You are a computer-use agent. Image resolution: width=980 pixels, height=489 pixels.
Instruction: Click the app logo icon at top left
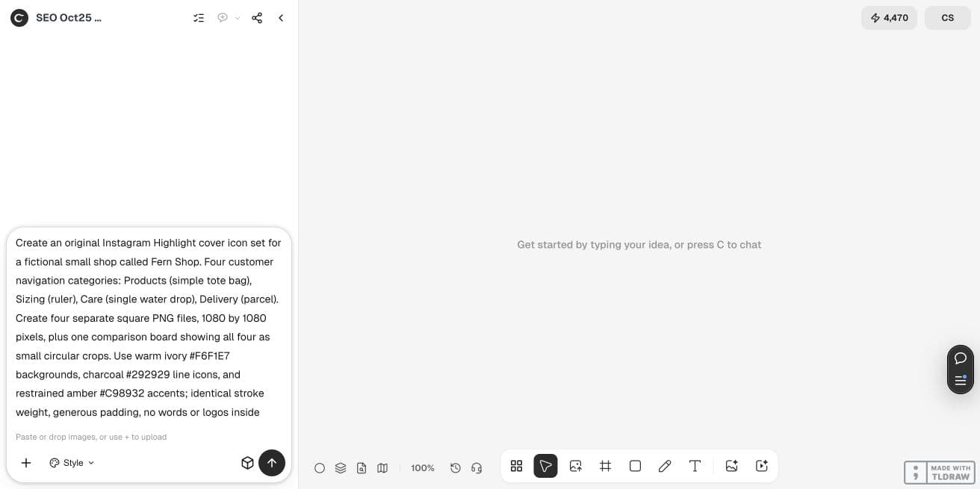click(x=19, y=18)
